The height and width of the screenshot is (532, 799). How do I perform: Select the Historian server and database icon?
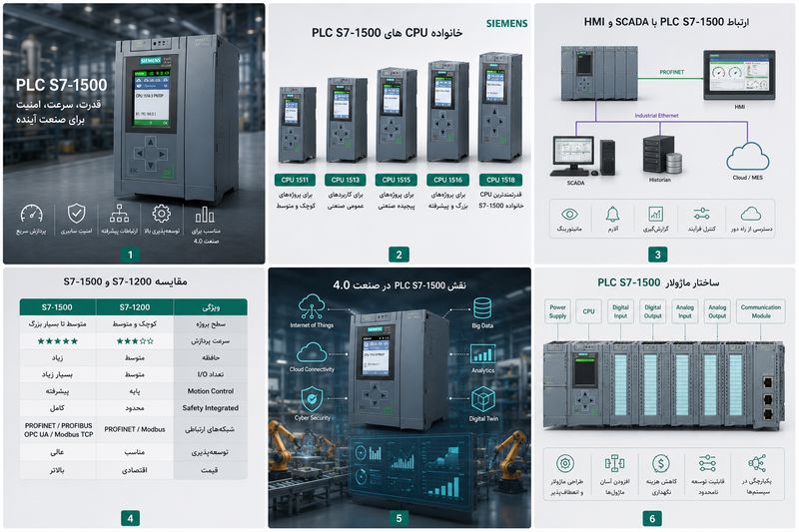click(x=661, y=155)
